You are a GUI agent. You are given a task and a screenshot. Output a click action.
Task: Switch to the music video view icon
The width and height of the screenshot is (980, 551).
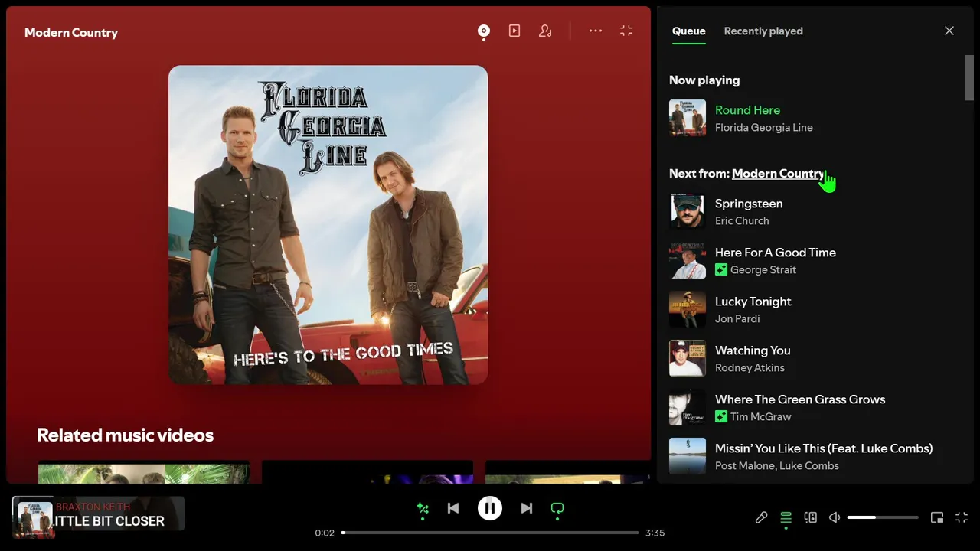click(x=514, y=31)
